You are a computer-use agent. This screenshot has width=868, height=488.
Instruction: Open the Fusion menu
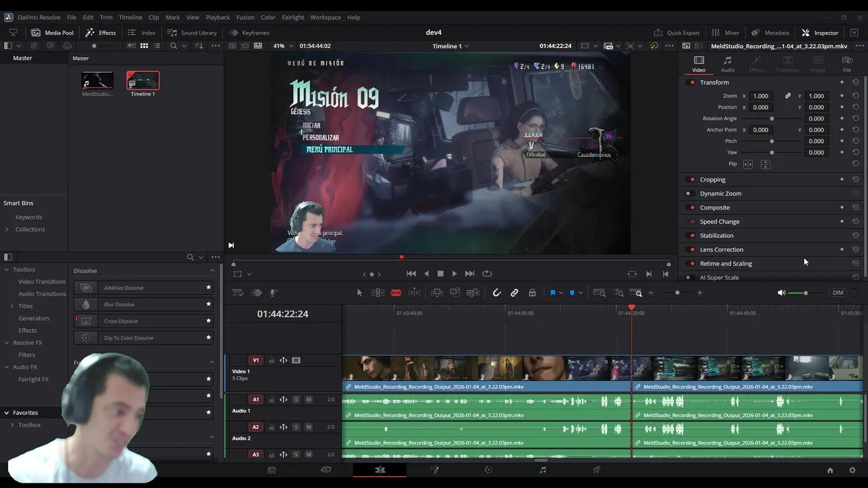point(245,17)
